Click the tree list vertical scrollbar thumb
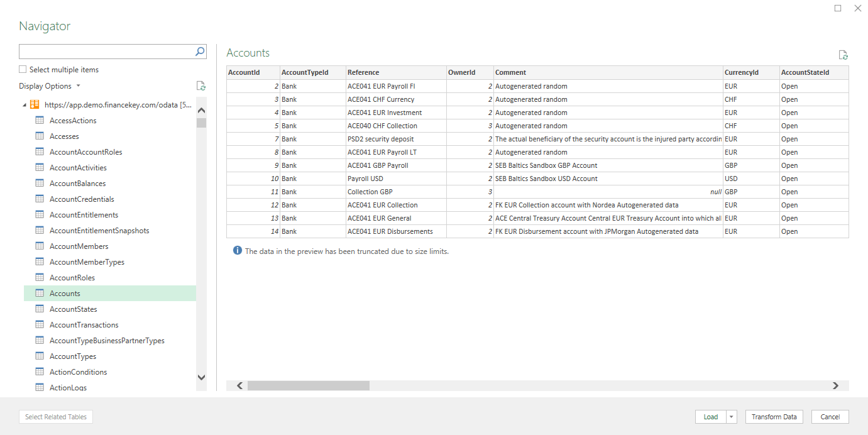Screen dimensions: 868x435 pyautogui.click(x=201, y=123)
